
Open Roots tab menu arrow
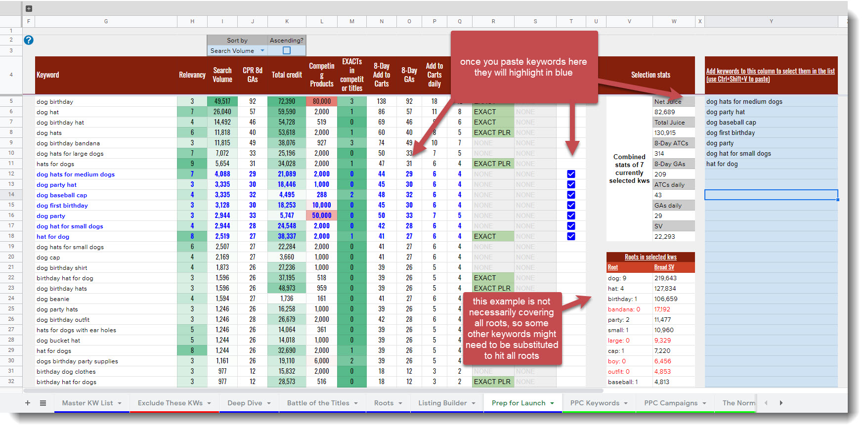click(x=400, y=403)
